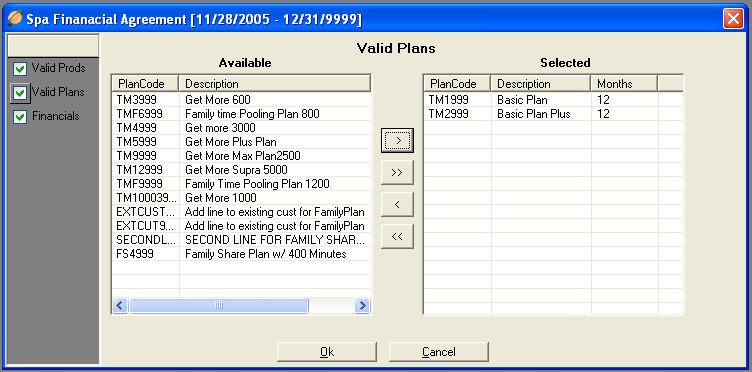Toggle the Valid Plans checkbox
This screenshot has height=372, width=752.
[20, 93]
